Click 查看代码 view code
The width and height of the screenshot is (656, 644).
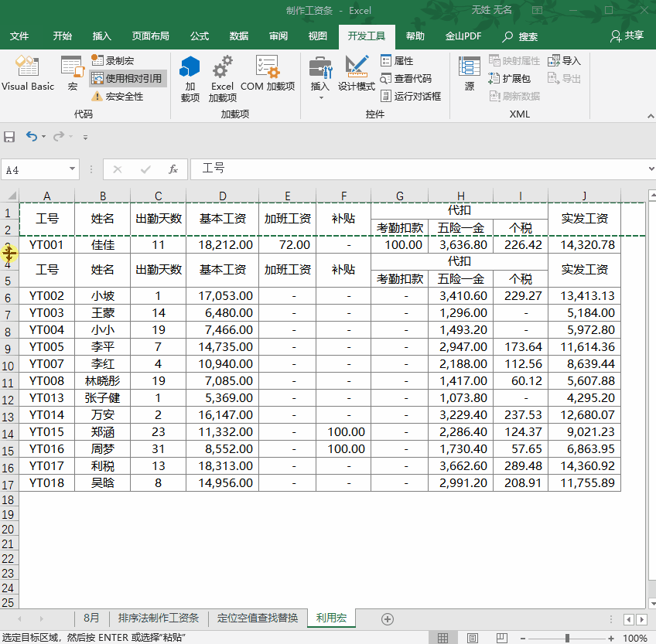click(x=406, y=78)
